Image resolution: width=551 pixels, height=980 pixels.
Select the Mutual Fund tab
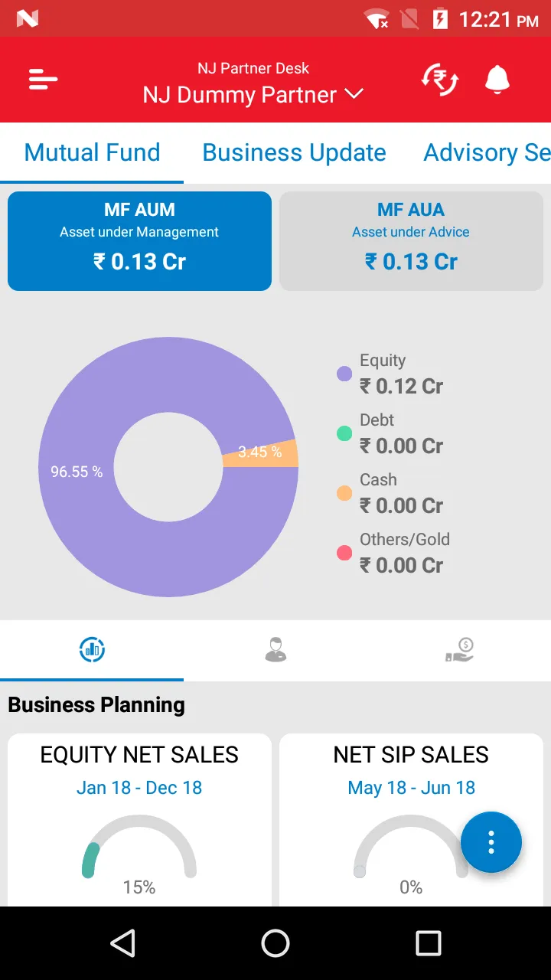[92, 152]
